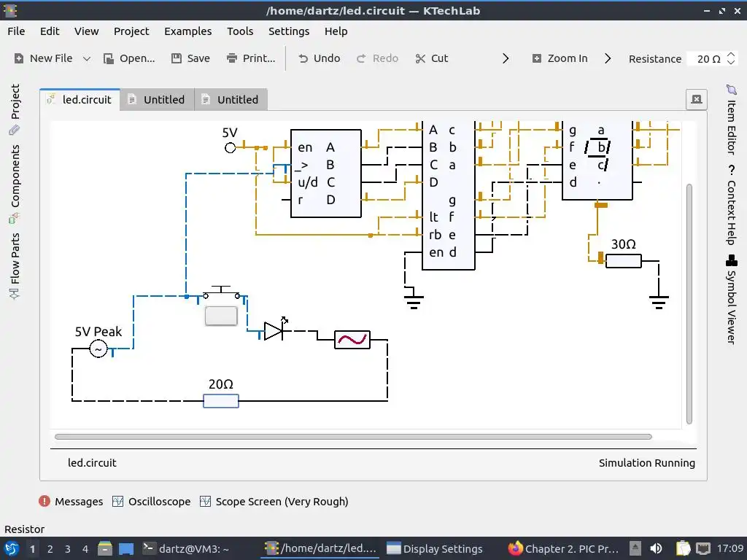The height and width of the screenshot is (560, 747).
Task: Expand hidden toolbar items after Cut
Action: pyautogui.click(x=506, y=58)
